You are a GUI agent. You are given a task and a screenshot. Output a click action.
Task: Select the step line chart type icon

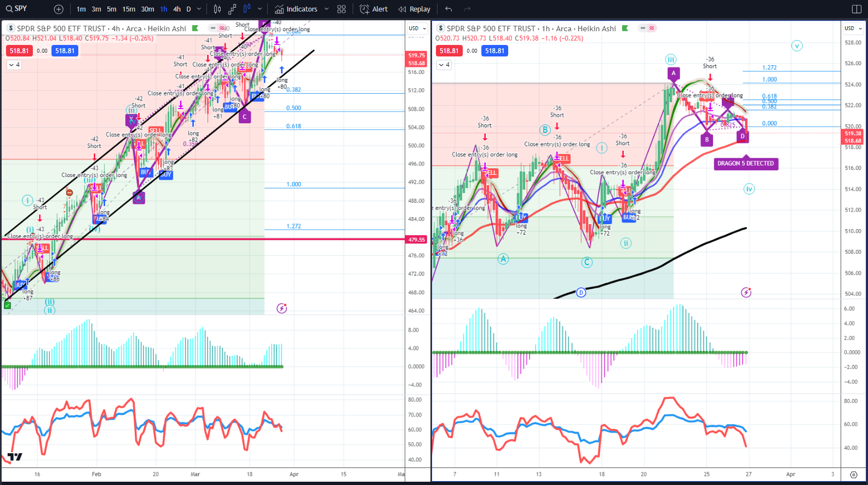[x=232, y=9]
